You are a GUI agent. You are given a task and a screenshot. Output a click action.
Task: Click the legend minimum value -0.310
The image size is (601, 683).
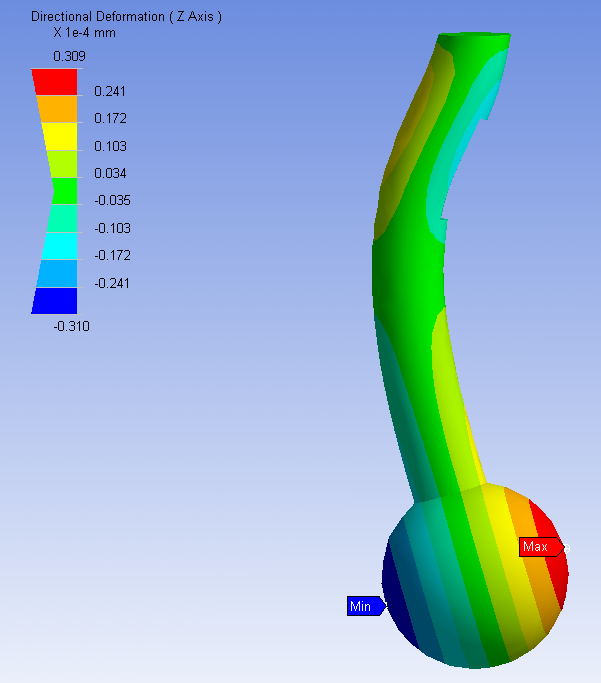71,326
